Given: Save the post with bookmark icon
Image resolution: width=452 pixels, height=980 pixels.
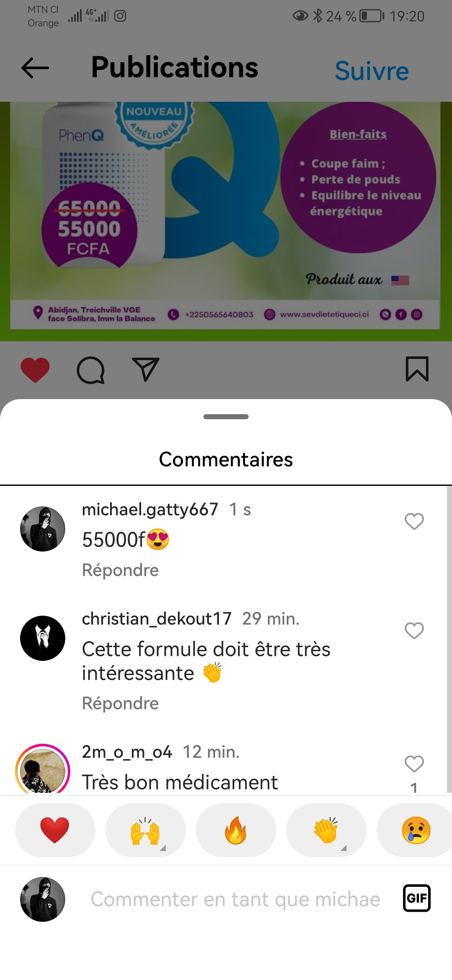Looking at the screenshot, I should 417,369.
